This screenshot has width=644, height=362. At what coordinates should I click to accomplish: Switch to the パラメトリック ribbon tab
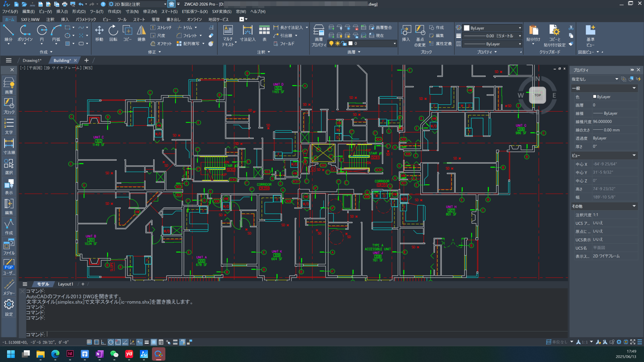pyautogui.click(x=86, y=19)
